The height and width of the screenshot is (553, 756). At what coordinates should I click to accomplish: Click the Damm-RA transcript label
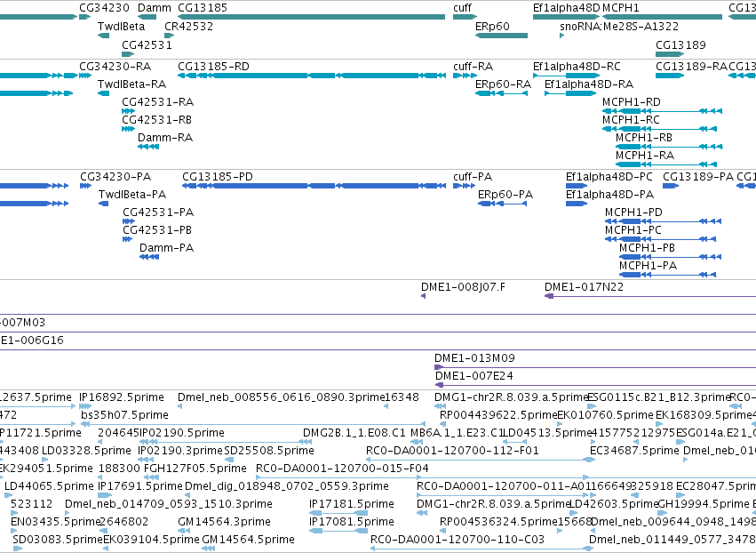click(165, 138)
